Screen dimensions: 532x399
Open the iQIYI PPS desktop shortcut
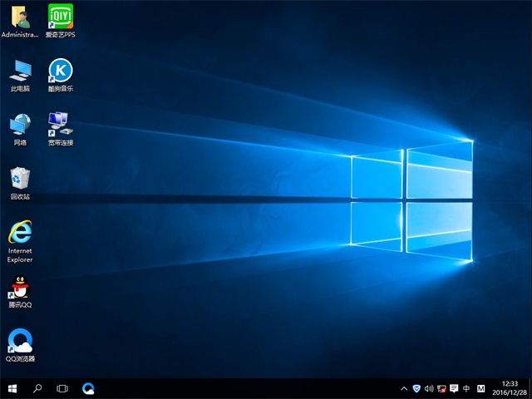[x=60, y=17]
